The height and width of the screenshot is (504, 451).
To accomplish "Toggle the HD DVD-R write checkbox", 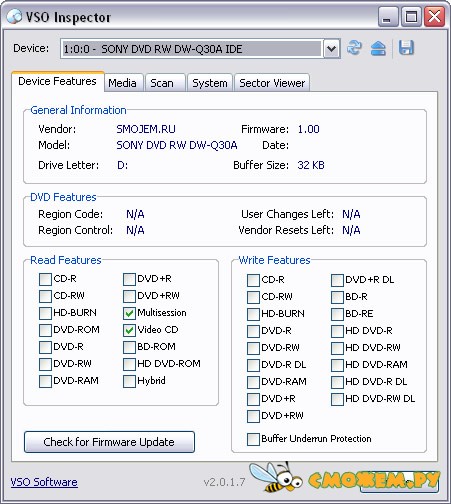I will pyautogui.click(x=337, y=331).
